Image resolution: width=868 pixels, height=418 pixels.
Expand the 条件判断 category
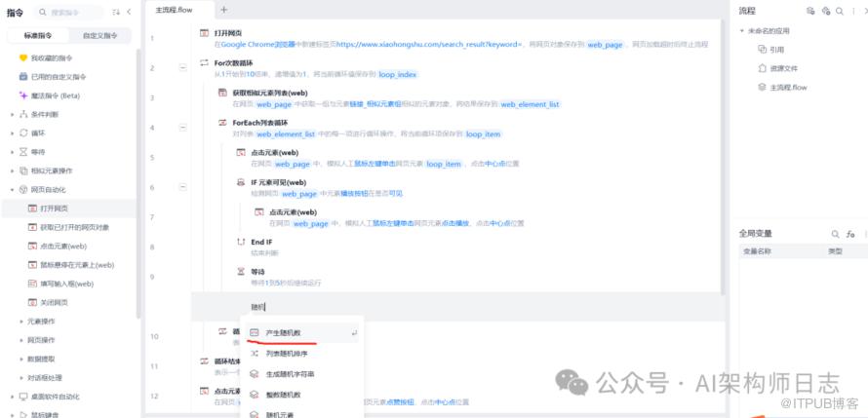pyautogui.click(x=12, y=114)
